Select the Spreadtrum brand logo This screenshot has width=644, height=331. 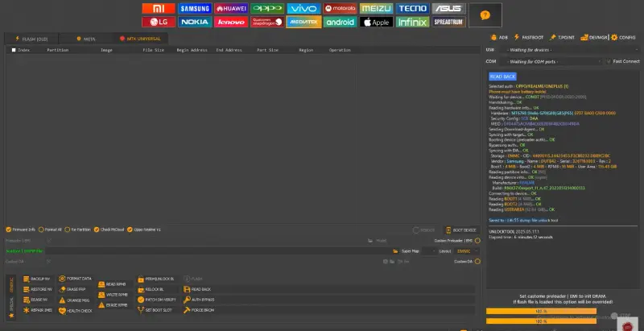(449, 22)
